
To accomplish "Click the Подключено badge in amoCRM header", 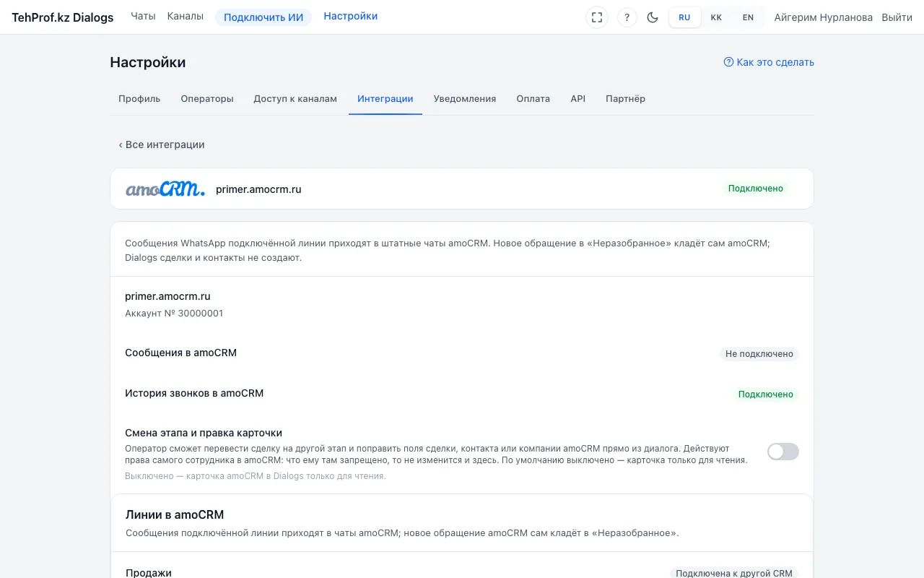I will point(756,189).
